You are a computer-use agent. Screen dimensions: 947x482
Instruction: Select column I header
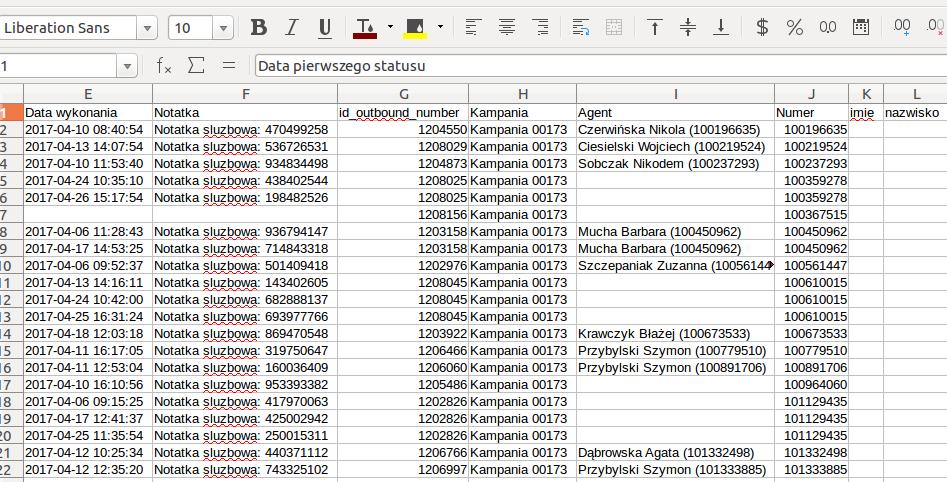coord(676,94)
